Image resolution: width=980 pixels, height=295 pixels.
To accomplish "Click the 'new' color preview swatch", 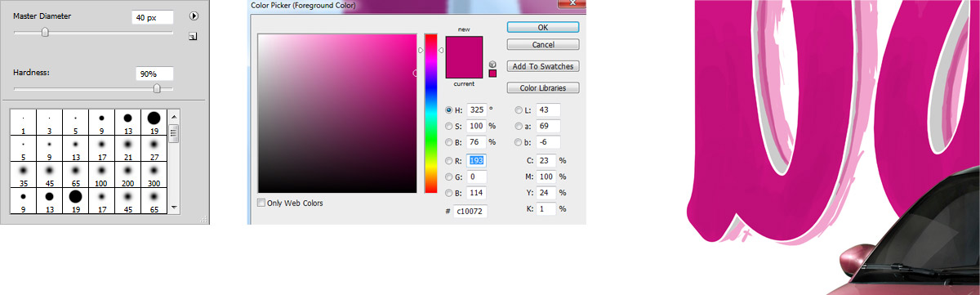I will click(x=464, y=47).
